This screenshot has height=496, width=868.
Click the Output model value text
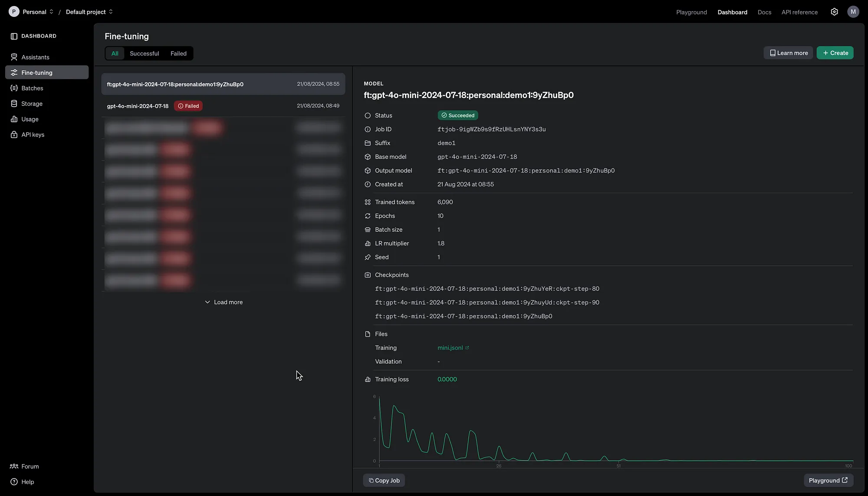526,171
